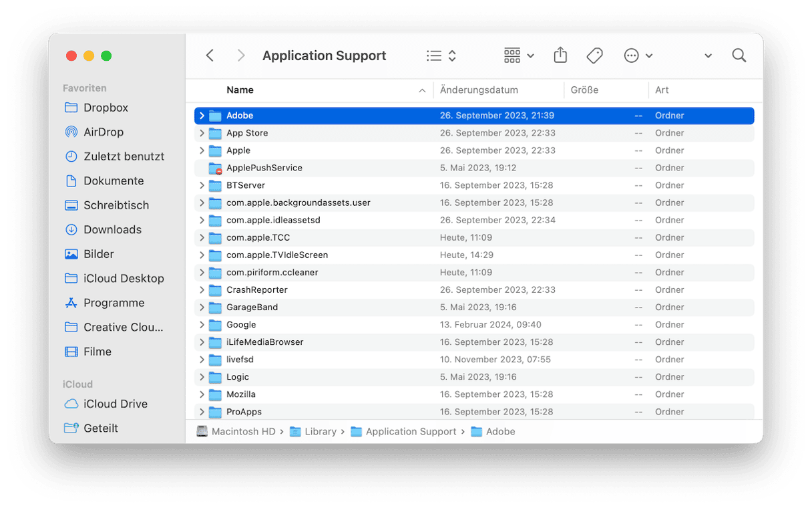Image resolution: width=812 pixels, height=508 pixels.
Task: Click Library in the path bar
Action: pyautogui.click(x=313, y=432)
